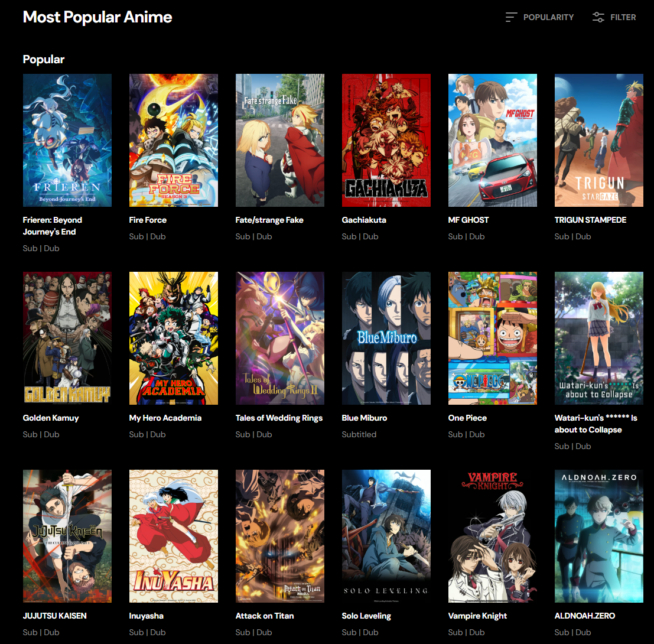The image size is (654, 644).
Task: Click the One Piece title link
Action: click(x=467, y=418)
